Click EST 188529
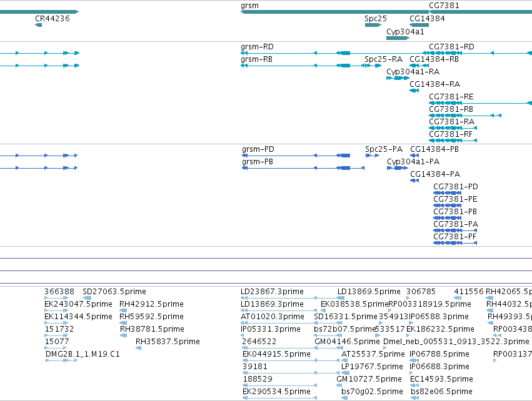 [x=258, y=380]
